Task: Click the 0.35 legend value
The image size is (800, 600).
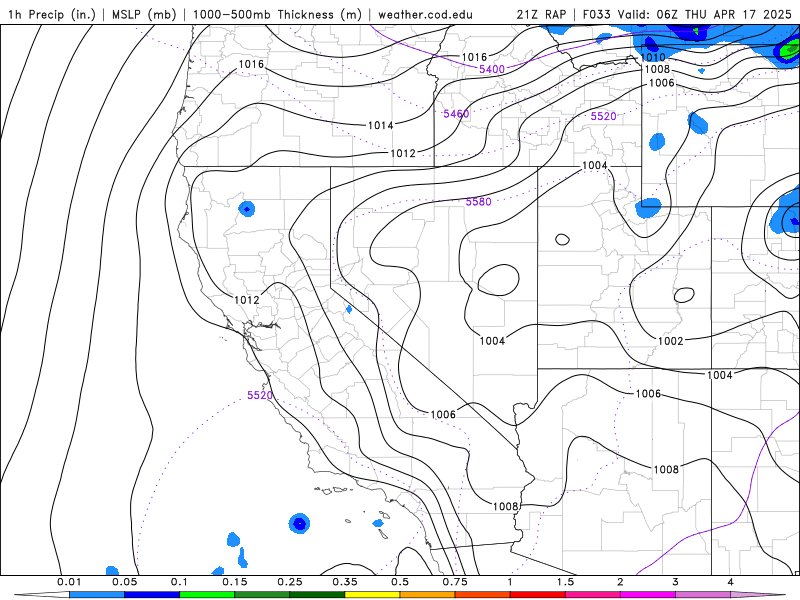Action: click(345, 582)
